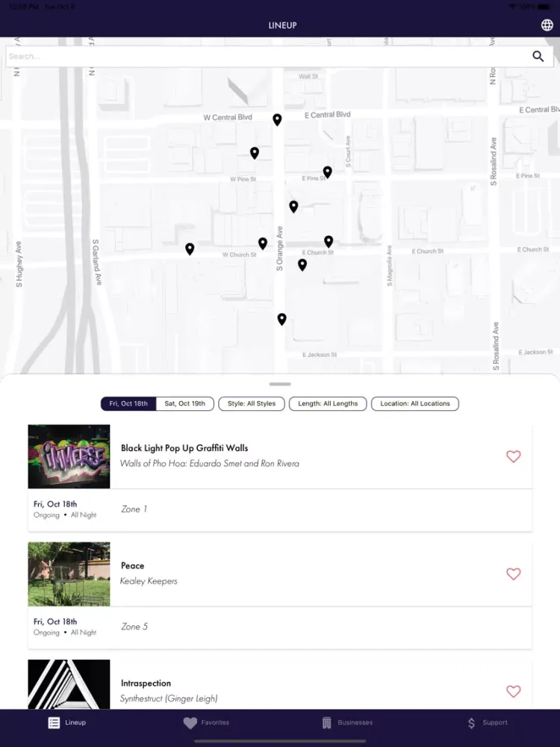This screenshot has width=560, height=747.
Task: Open the Peace event thumbnail
Action: (69, 574)
